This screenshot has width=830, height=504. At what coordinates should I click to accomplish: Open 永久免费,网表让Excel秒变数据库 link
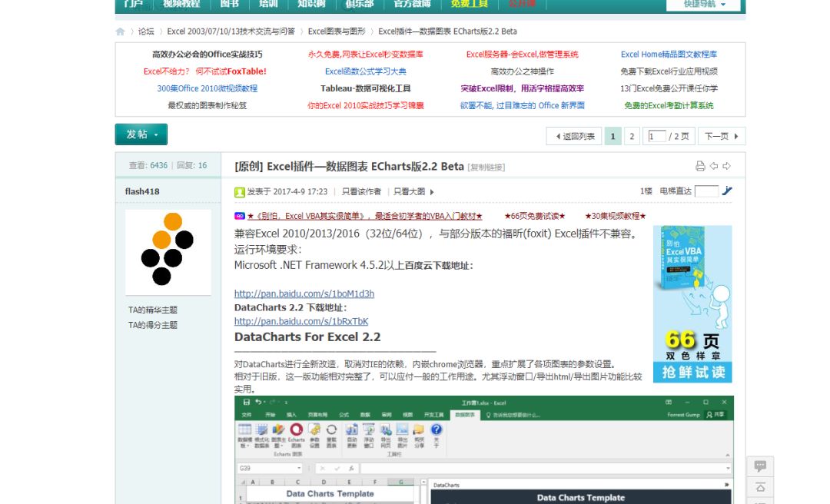click(x=365, y=55)
